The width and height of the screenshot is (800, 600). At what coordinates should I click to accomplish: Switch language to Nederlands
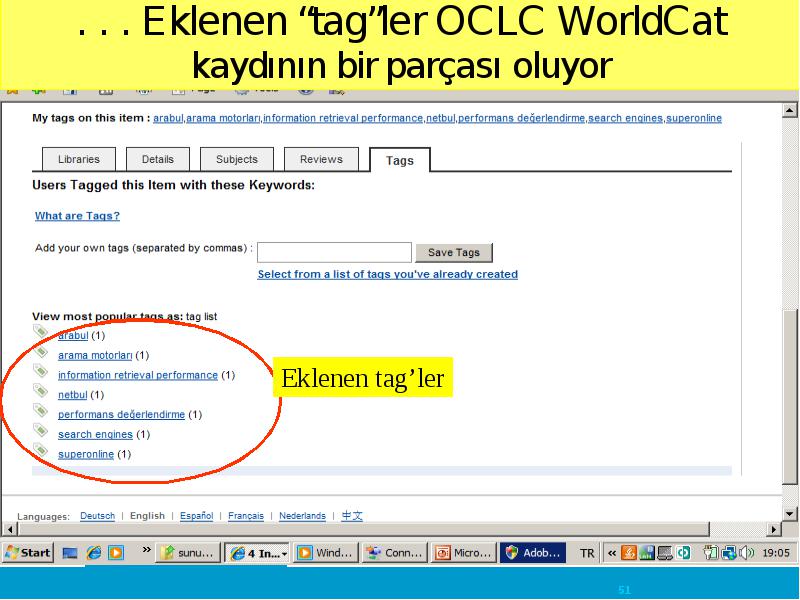point(302,516)
